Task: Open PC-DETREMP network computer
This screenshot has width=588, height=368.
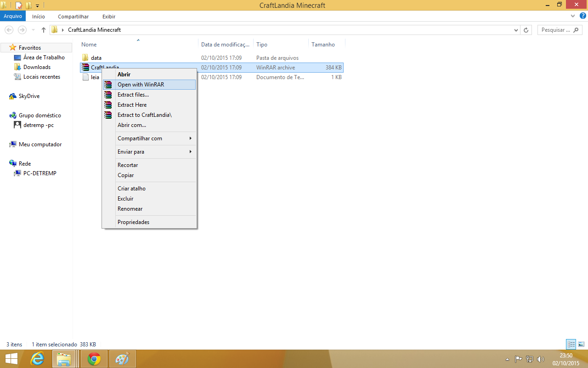Action: click(40, 173)
